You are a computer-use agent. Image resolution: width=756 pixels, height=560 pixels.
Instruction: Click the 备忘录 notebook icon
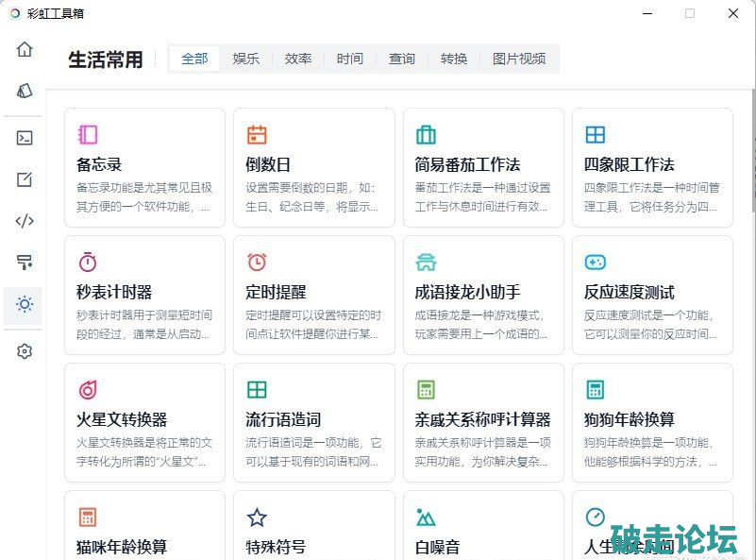pos(88,135)
